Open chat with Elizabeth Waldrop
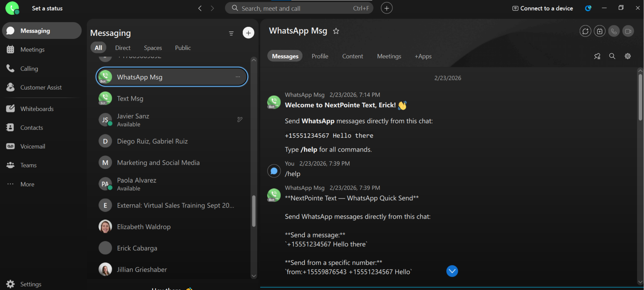The width and height of the screenshot is (644, 290). click(x=172, y=227)
